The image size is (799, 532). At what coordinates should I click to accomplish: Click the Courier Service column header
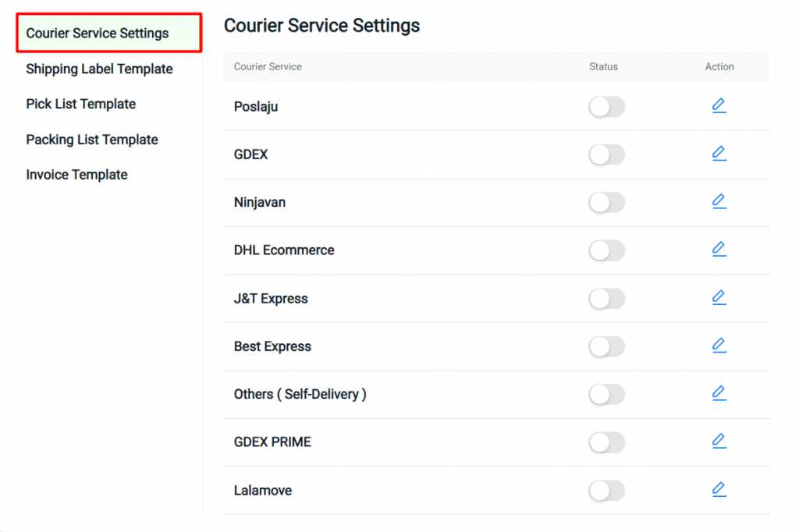(268, 67)
